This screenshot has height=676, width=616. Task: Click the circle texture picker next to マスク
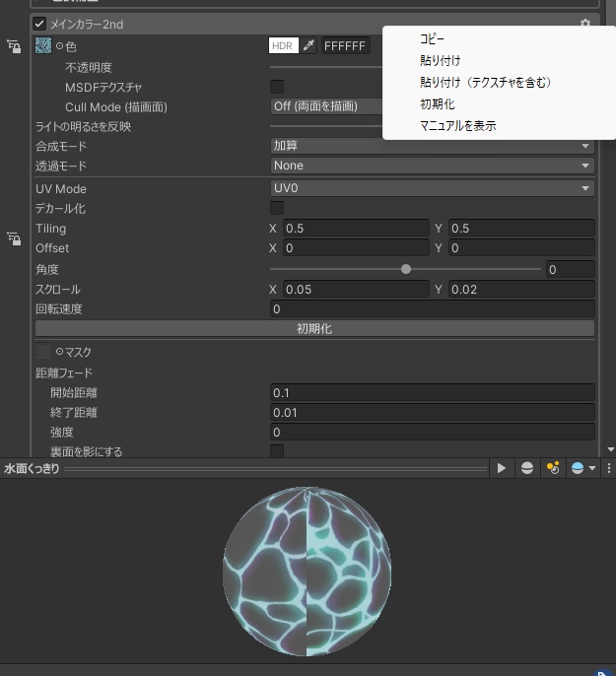click(59, 352)
